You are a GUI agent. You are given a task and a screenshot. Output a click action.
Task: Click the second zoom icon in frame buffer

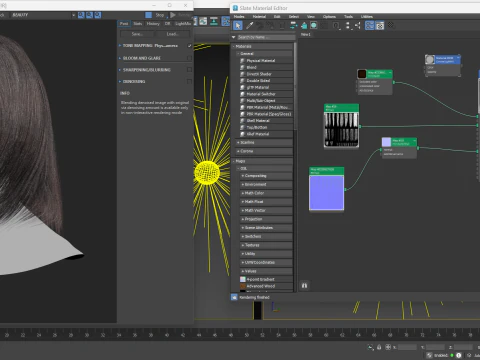[x=89, y=15]
